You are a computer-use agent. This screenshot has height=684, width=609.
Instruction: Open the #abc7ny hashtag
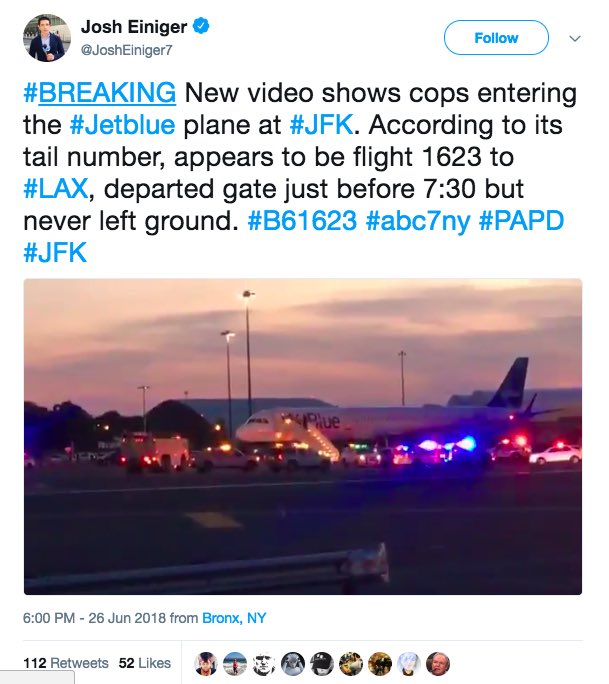418,221
